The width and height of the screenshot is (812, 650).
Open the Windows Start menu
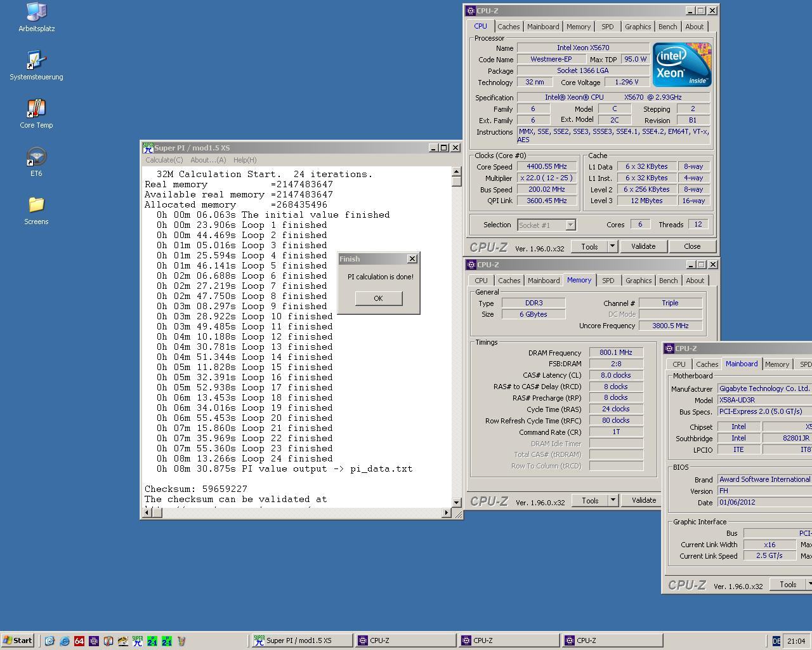click(x=18, y=640)
